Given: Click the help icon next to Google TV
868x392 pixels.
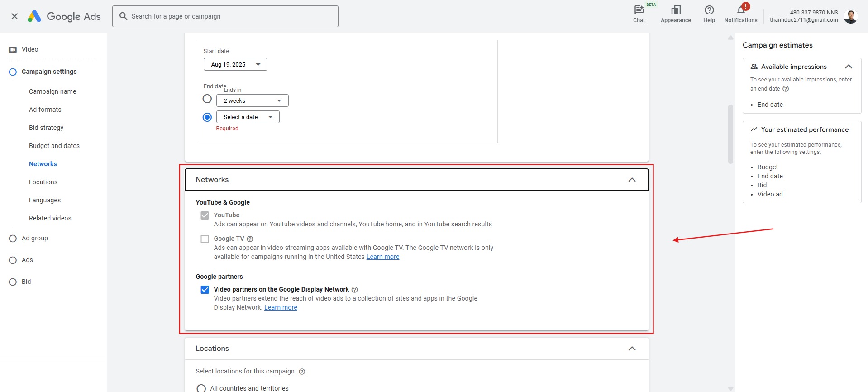Looking at the screenshot, I should 250,239.
